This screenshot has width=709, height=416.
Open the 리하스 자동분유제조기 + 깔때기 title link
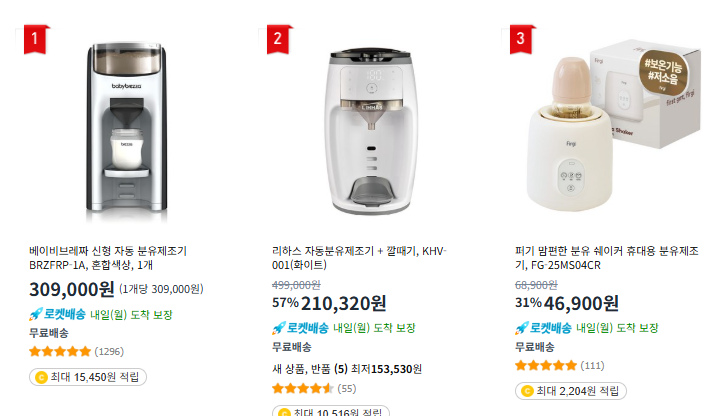point(359,258)
